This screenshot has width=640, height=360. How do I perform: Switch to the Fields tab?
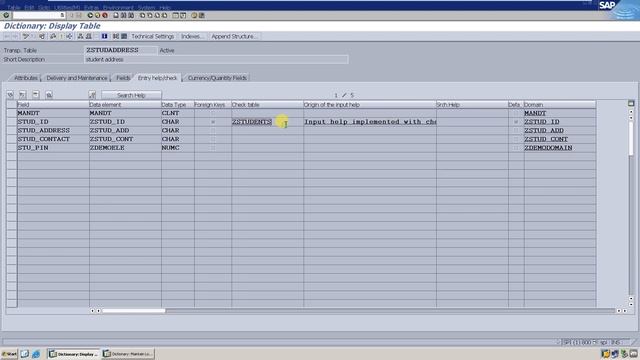pos(123,78)
